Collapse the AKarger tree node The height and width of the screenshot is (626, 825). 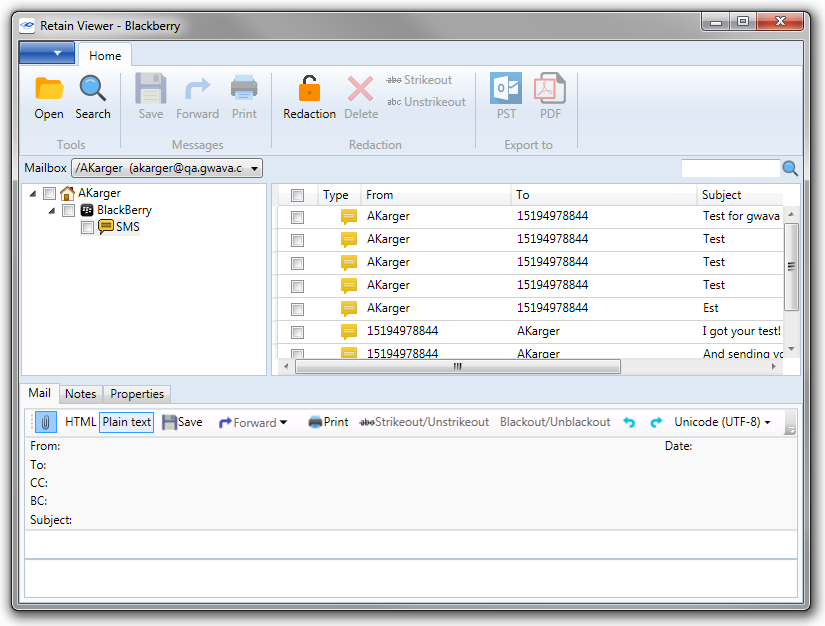pos(33,194)
